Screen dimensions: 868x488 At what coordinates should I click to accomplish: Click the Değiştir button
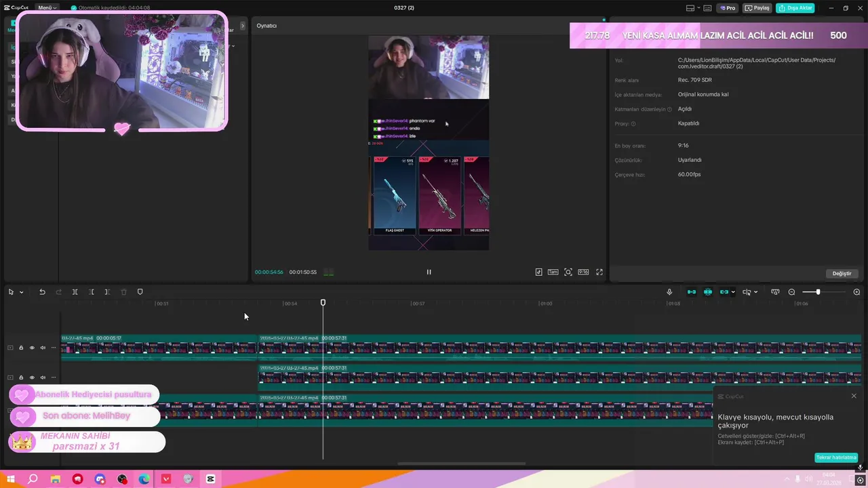[x=842, y=273]
